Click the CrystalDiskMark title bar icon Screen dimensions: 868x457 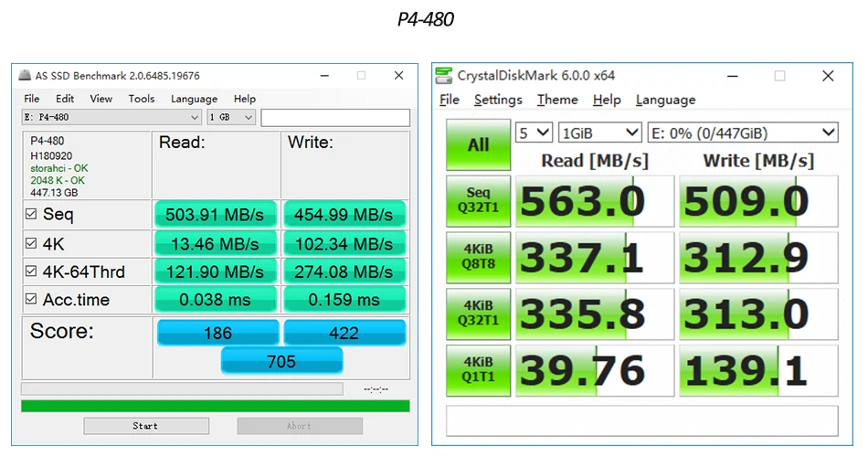443,75
